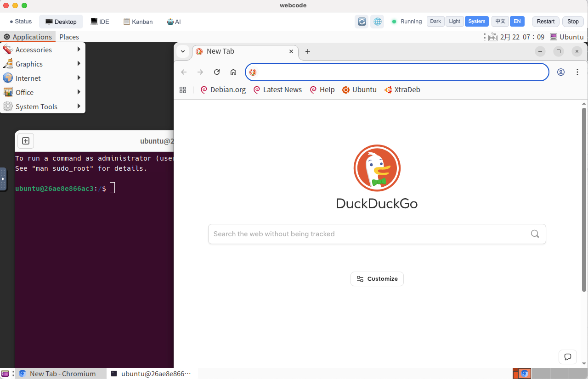Screen dimensions: 588x379
Task: Open the feedback chat bubble icon
Action: (568, 357)
